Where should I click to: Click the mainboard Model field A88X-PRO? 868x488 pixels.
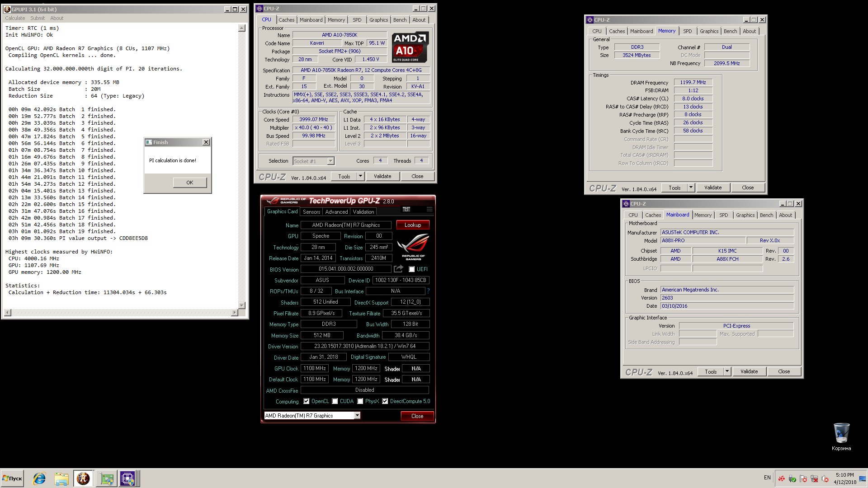point(703,241)
